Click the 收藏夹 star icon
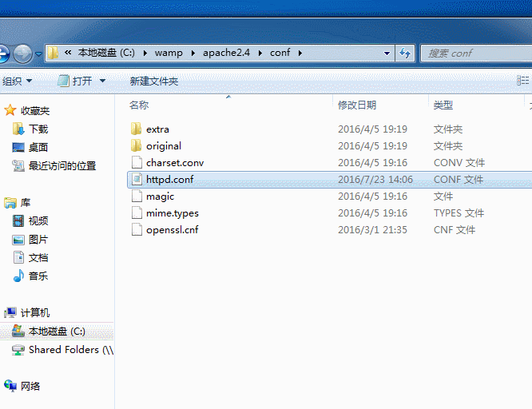 tap(10, 110)
